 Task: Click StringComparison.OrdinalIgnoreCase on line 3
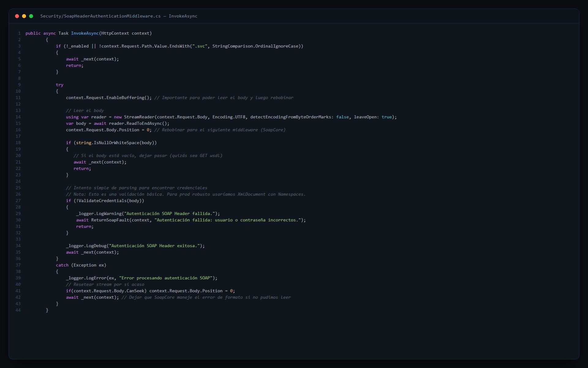[x=255, y=46]
